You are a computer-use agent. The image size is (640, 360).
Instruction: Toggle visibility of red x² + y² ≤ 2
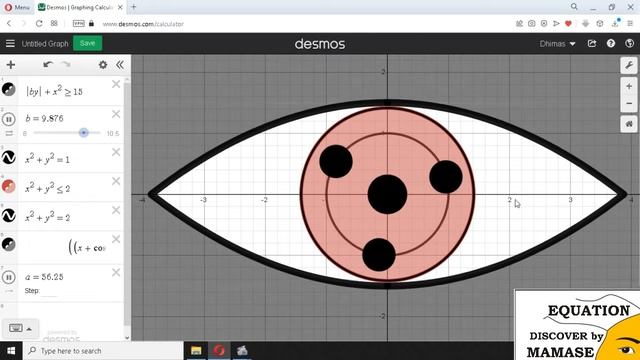tap(9, 186)
